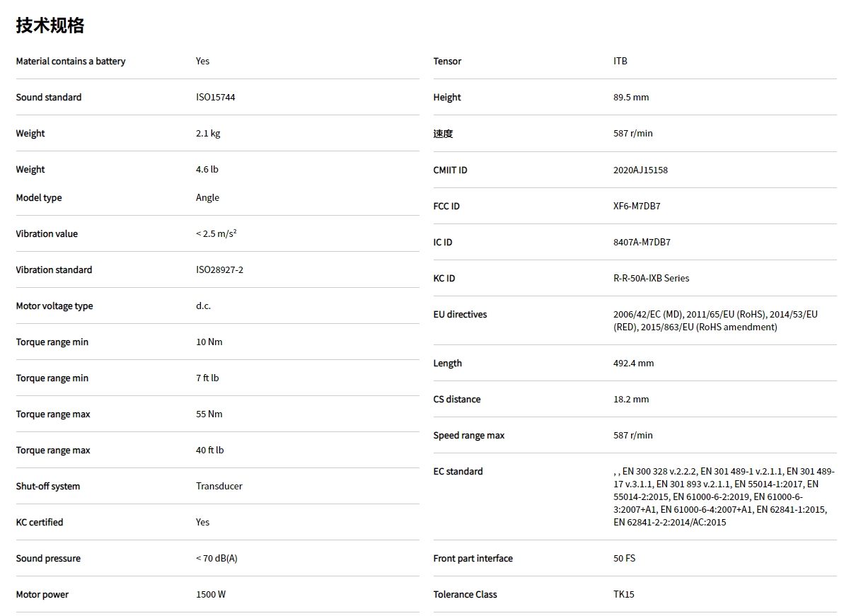The height and width of the screenshot is (616, 856).
Task: Select the TK15 tolerance class value
Action: point(623,595)
